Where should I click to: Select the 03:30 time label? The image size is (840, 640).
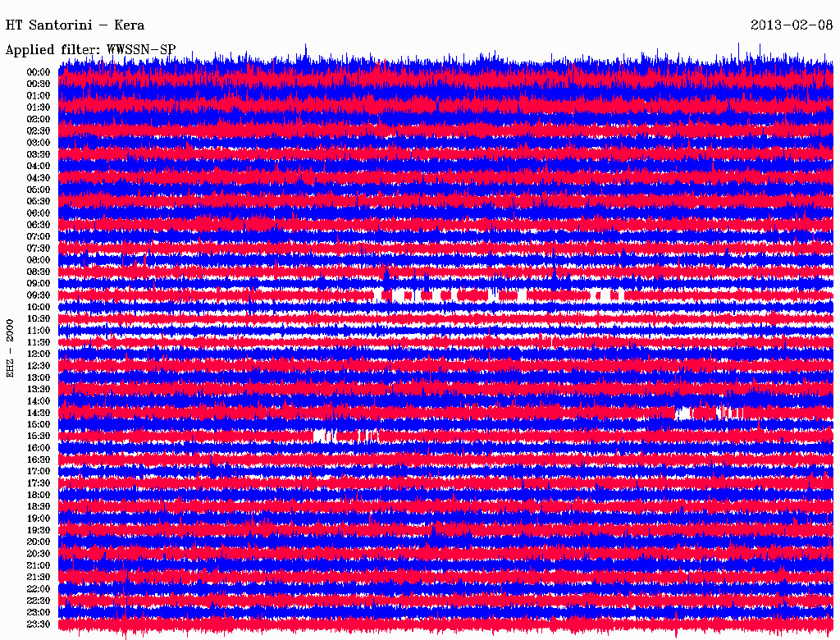point(39,154)
